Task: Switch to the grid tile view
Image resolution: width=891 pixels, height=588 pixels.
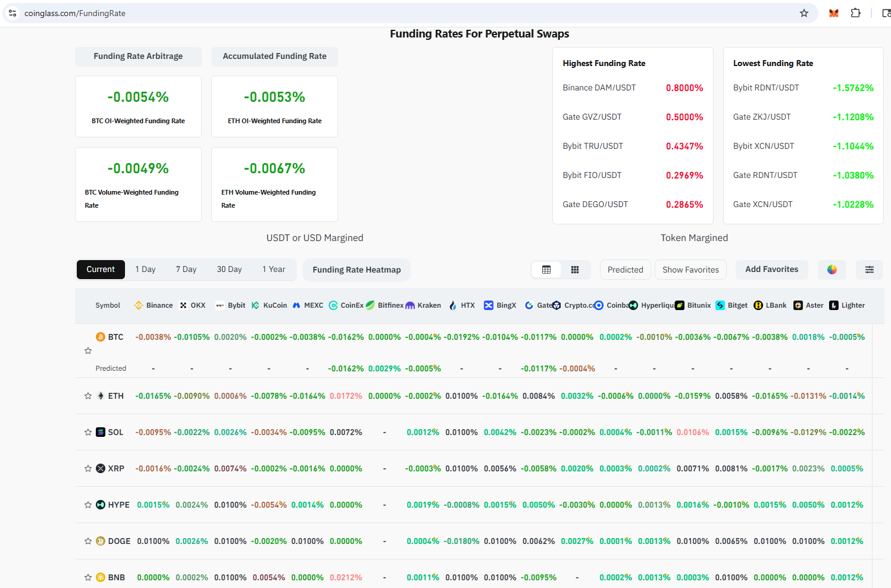Action: pyautogui.click(x=575, y=270)
